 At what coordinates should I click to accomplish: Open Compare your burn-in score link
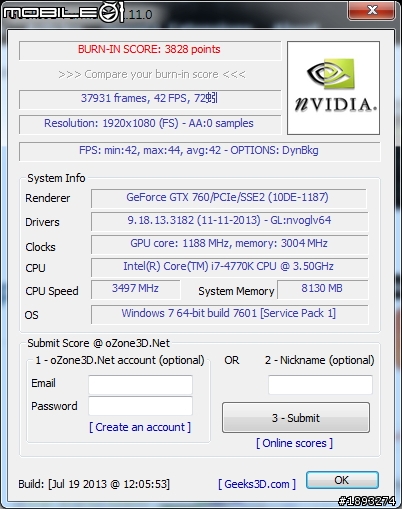(152, 74)
